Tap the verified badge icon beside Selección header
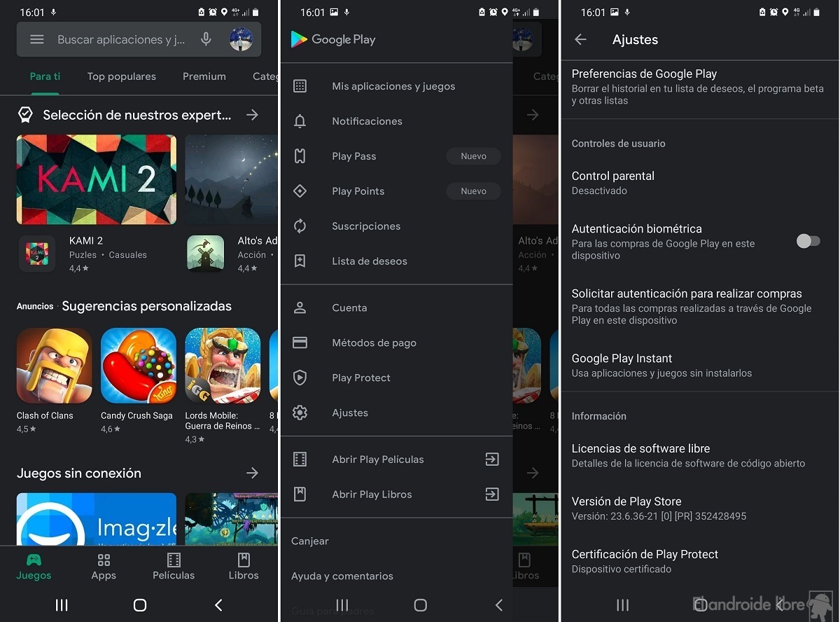 tap(25, 115)
